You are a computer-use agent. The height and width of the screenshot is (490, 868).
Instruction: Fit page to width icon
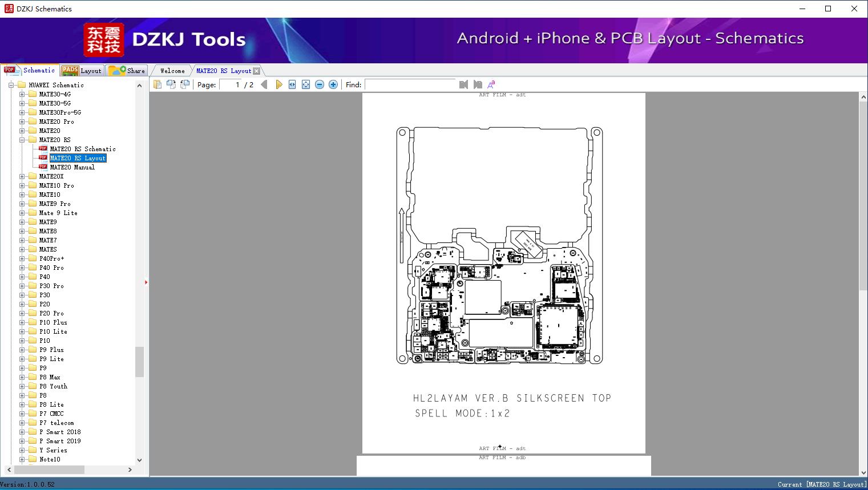tap(292, 84)
